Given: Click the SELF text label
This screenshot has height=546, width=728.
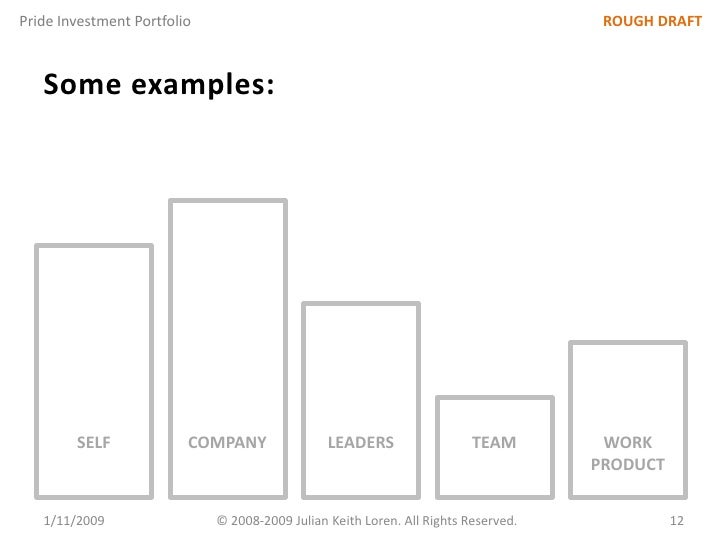Looking at the screenshot, I should (94, 442).
